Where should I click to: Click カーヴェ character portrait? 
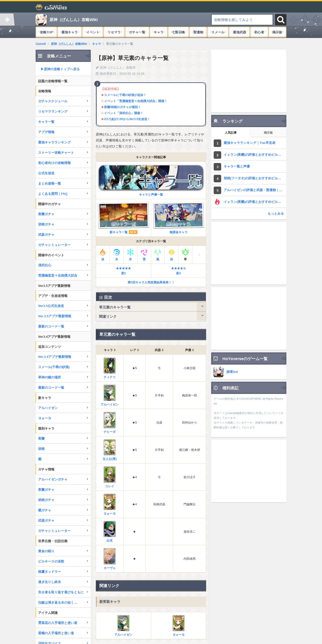coord(110,556)
